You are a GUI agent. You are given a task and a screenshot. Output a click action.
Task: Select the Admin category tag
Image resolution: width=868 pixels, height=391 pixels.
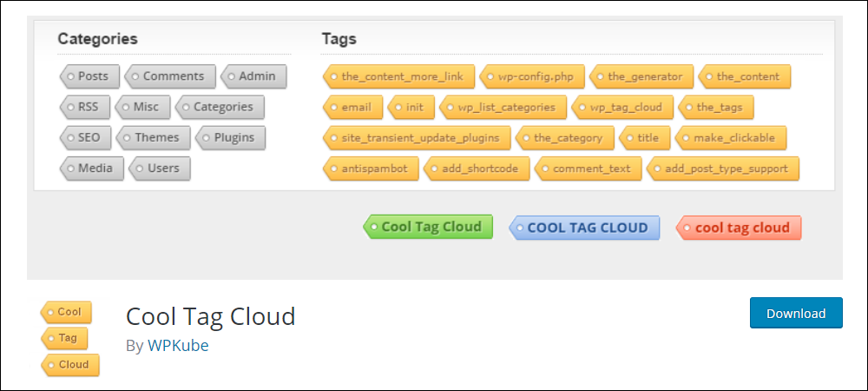253,76
